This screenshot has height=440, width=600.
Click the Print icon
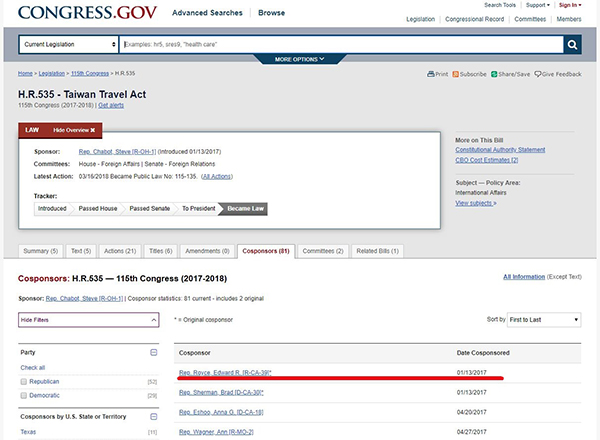[430, 74]
